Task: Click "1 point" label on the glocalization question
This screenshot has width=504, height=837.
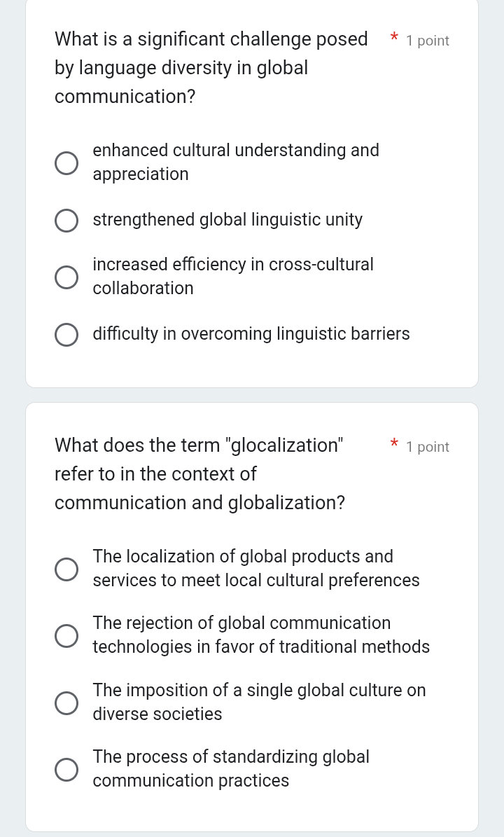Action: [x=427, y=448]
